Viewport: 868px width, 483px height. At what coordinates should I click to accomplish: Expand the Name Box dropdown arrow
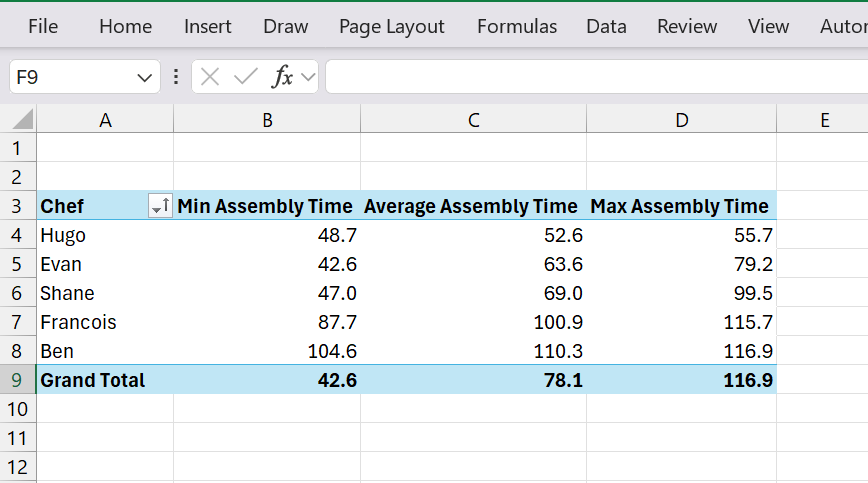point(143,77)
